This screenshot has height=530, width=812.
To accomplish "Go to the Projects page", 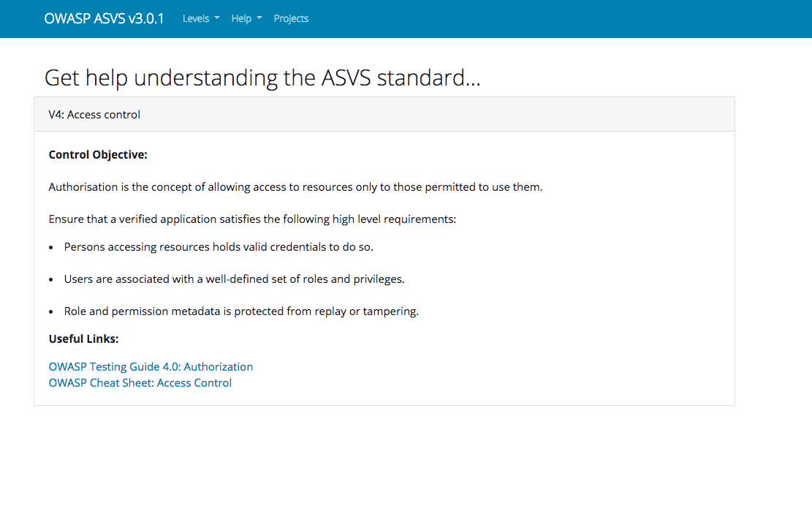I will click(x=291, y=19).
